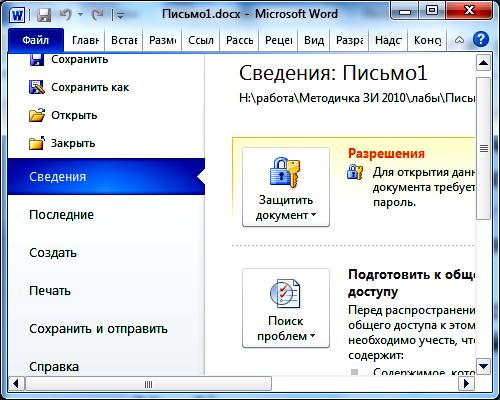The image size is (500, 400).
Task: Open Word Help with question mark icon
Action: (481, 40)
